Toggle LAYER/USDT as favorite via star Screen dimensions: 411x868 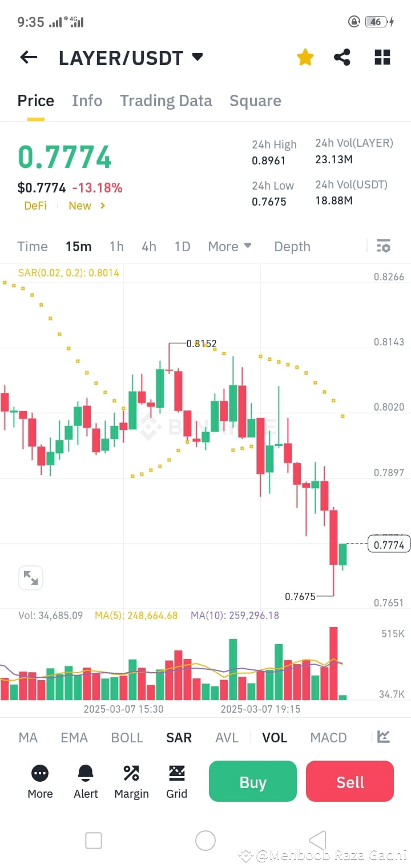(305, 57)
